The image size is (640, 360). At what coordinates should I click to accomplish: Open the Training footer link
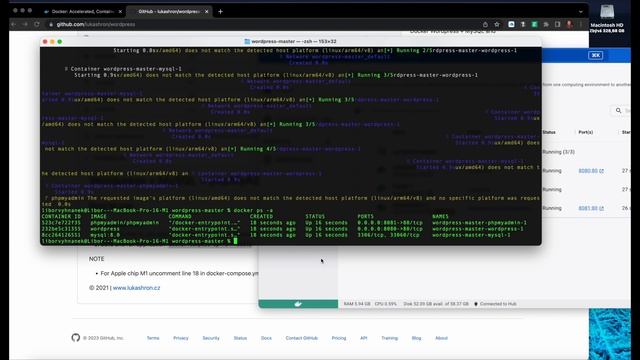pos(389,338)
